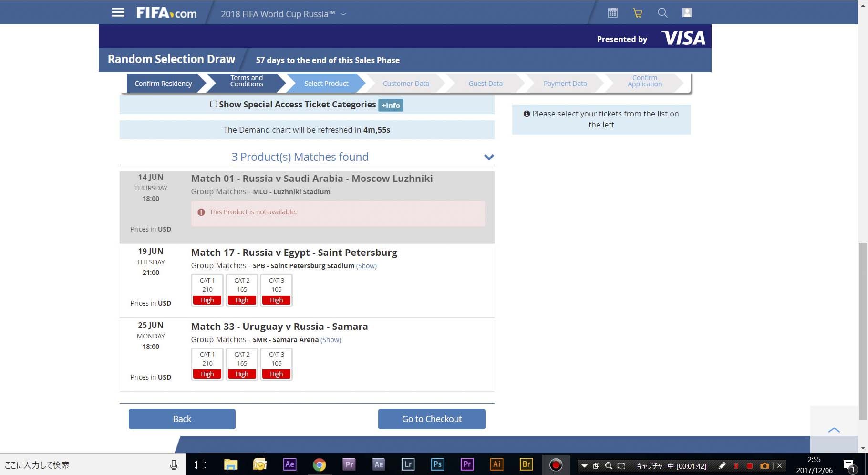
Task: Enable Show Special Access Ticket Categories checkbox
Action: [x=214, y=104]
